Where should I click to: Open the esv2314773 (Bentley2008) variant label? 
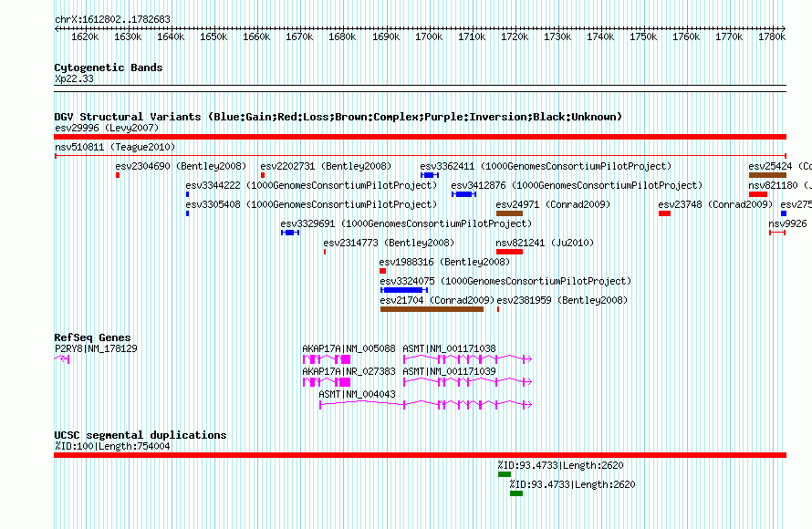point(389,243)
